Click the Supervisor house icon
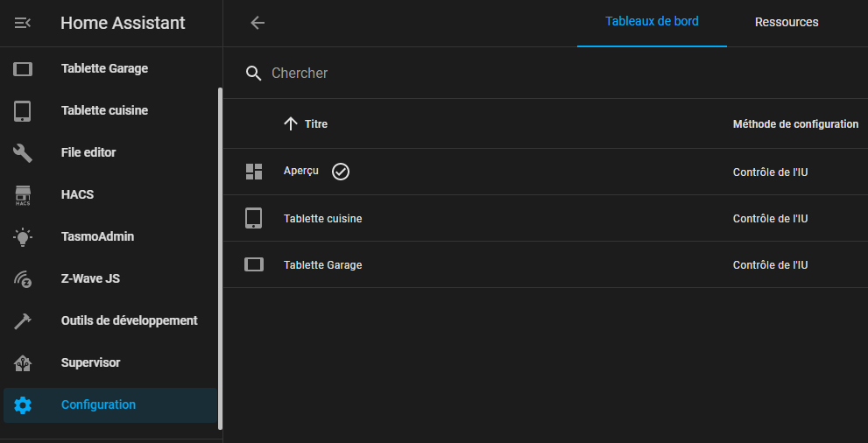This screenshot has height=443, width=868. coord(23,363)
